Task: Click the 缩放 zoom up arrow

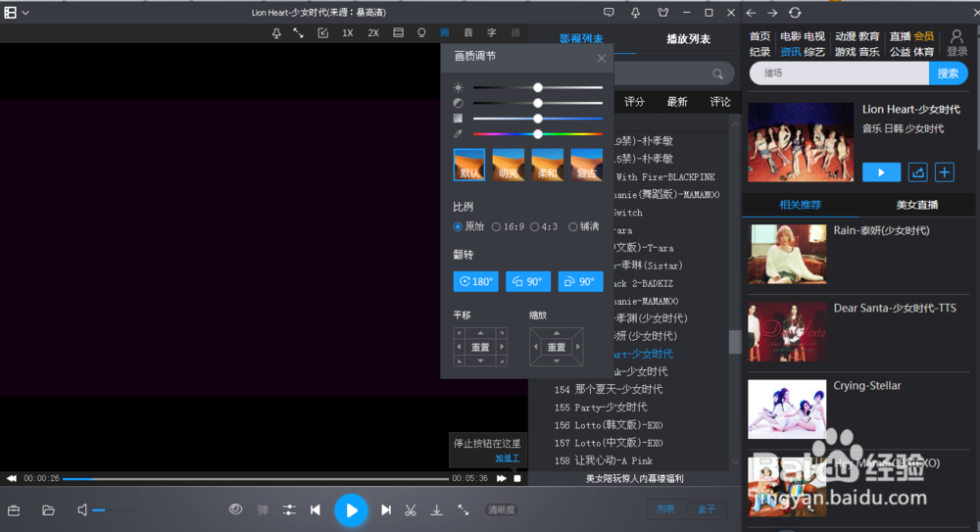Action: pos(557,332)
